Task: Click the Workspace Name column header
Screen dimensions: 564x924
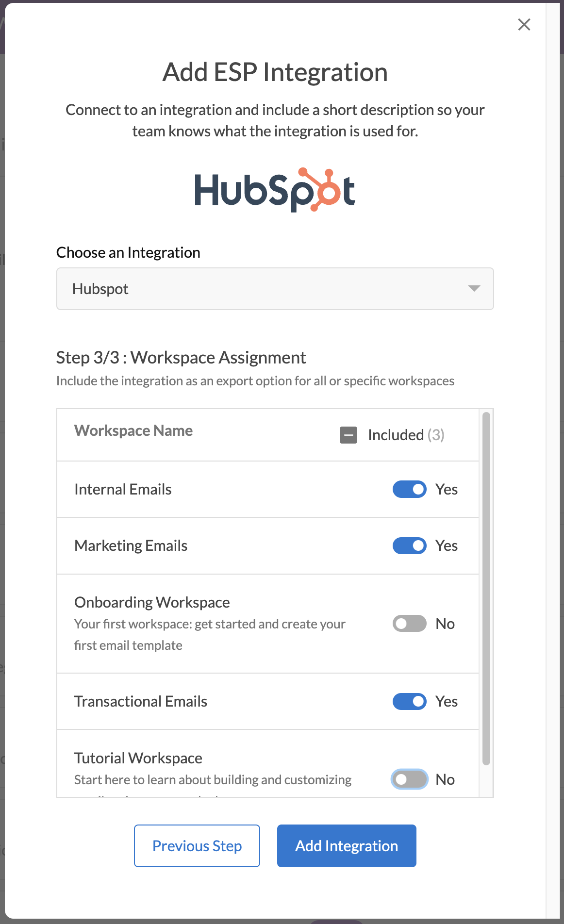Action: coord(133,430)
